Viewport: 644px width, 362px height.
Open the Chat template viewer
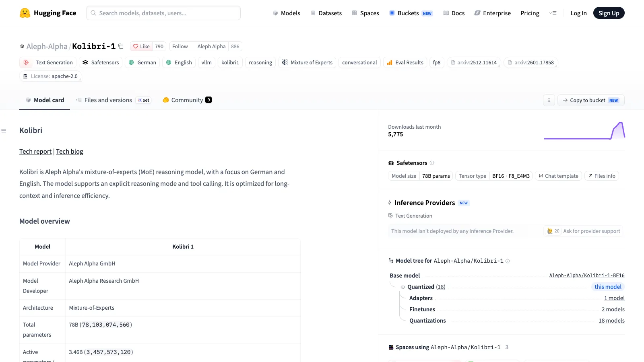(558, 176)
